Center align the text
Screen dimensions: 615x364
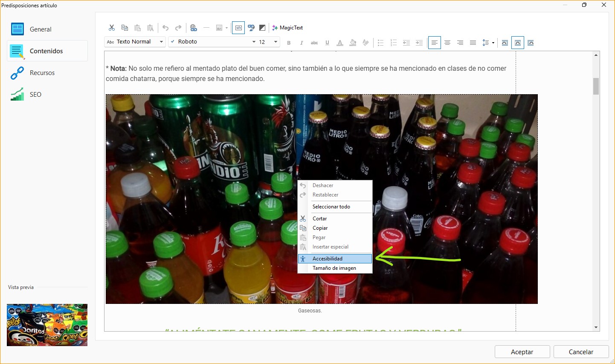[447, 43]
